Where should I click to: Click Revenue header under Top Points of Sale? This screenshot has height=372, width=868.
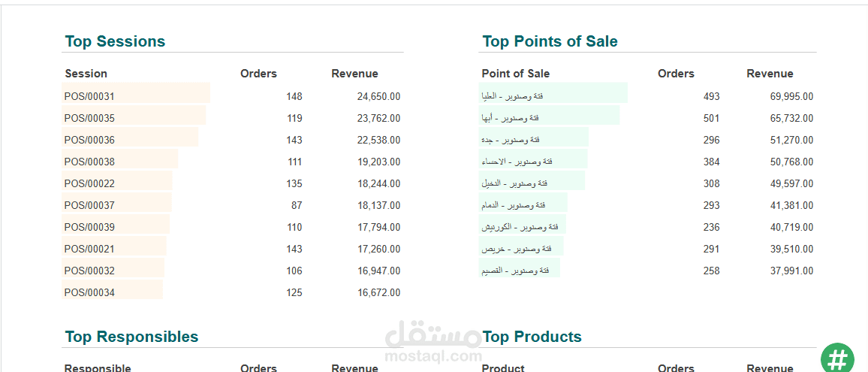point(770,74)
